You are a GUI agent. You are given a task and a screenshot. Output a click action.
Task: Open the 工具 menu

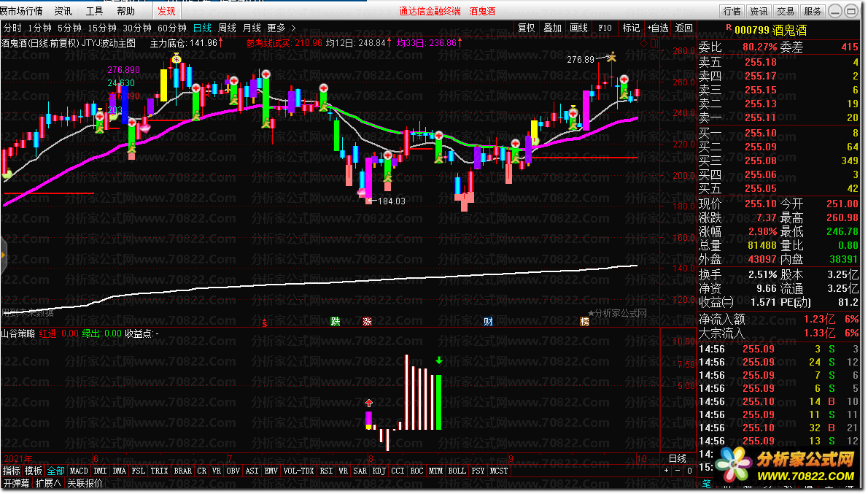tap(94, 11)
